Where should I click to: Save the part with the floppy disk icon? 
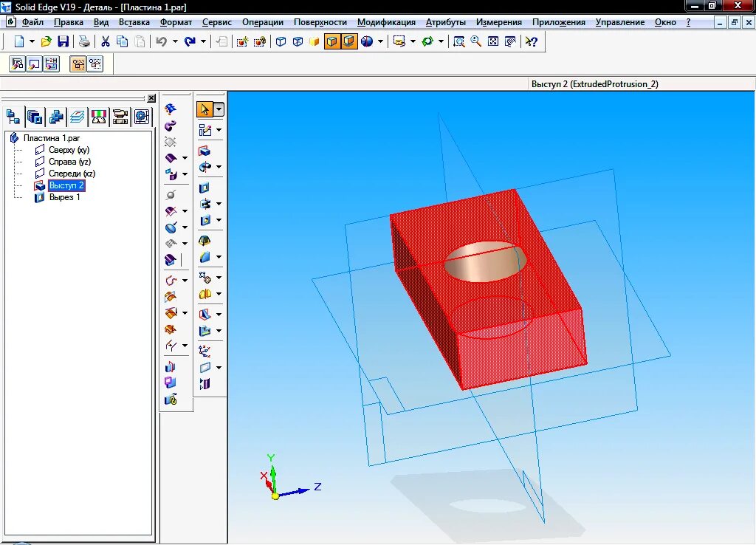pos(63,41)
